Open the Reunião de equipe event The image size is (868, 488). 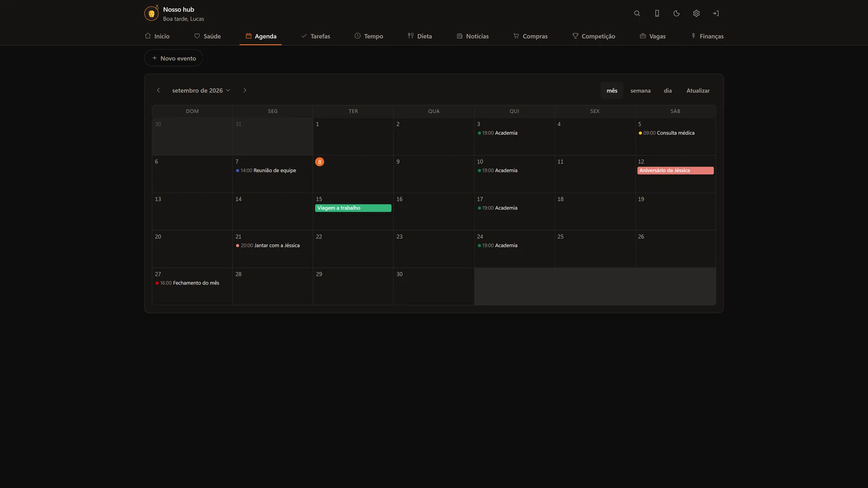pyautogui.click(x=266, y=171)
